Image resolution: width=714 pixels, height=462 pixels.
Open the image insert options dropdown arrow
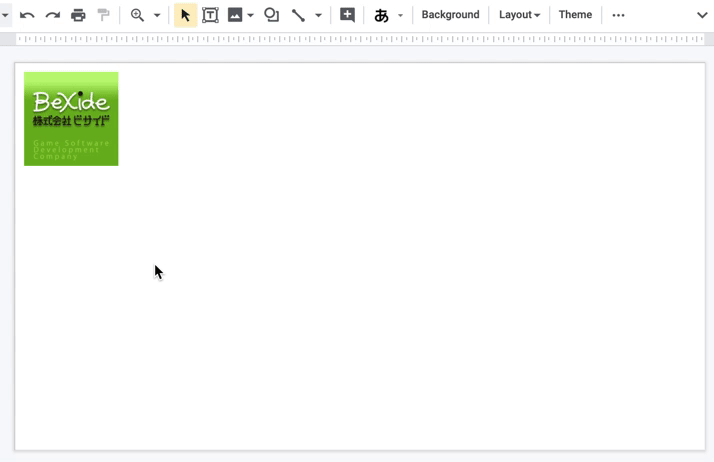pyautogui.click(x=250, y=15)
